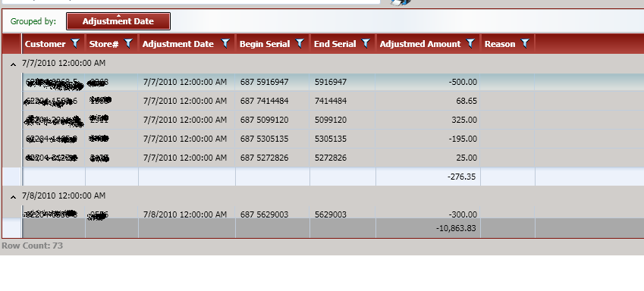The height and width of the screenshot is (291, 644).
Task: Open the Adjustmed Amount column filter icon
Action: [x=470, y=43]
